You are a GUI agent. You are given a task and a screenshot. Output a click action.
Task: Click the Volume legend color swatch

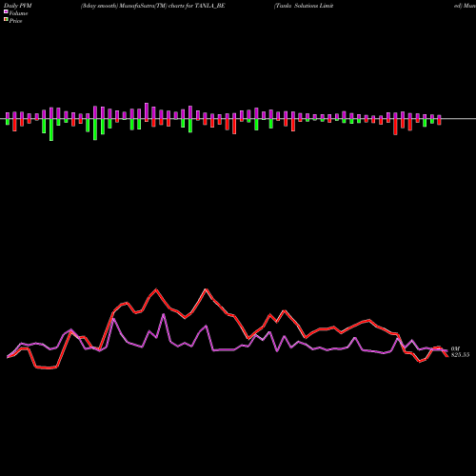6,12
